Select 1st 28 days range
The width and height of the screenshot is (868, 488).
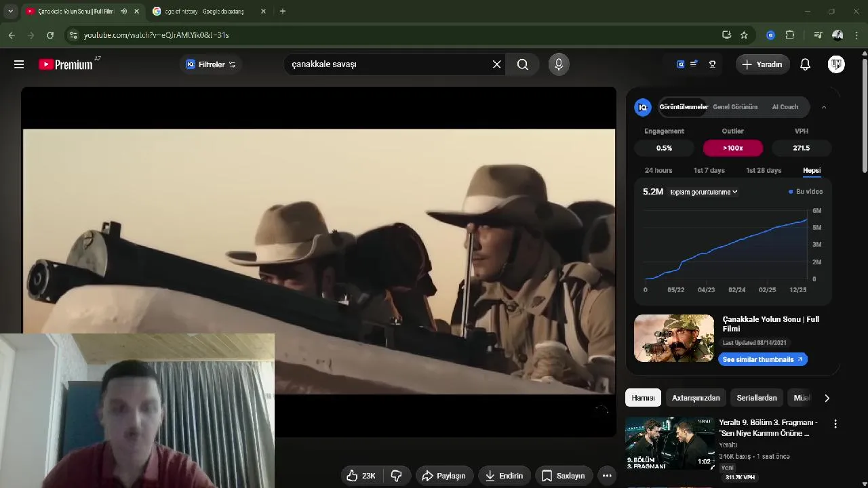point(764,171)
